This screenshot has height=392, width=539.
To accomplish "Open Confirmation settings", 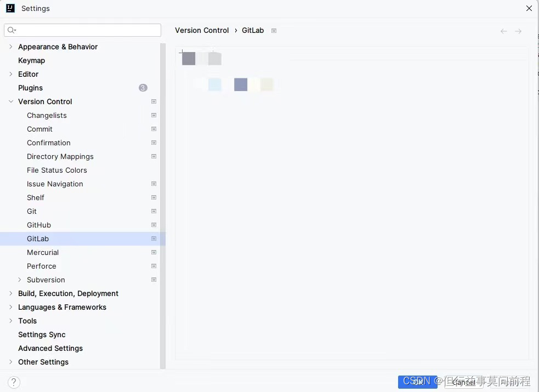I will point(48,143).
